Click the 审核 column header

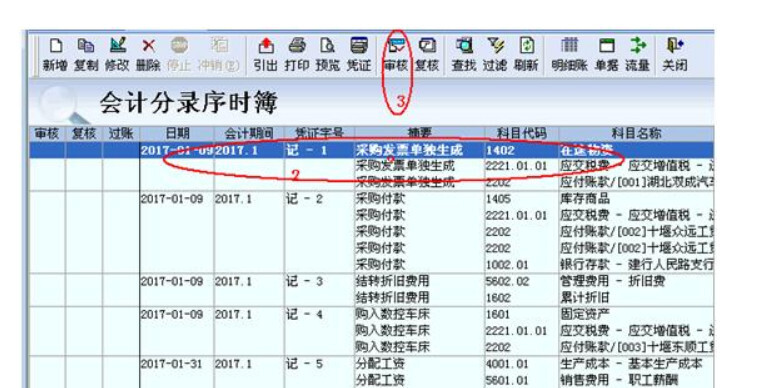[47, 134]
